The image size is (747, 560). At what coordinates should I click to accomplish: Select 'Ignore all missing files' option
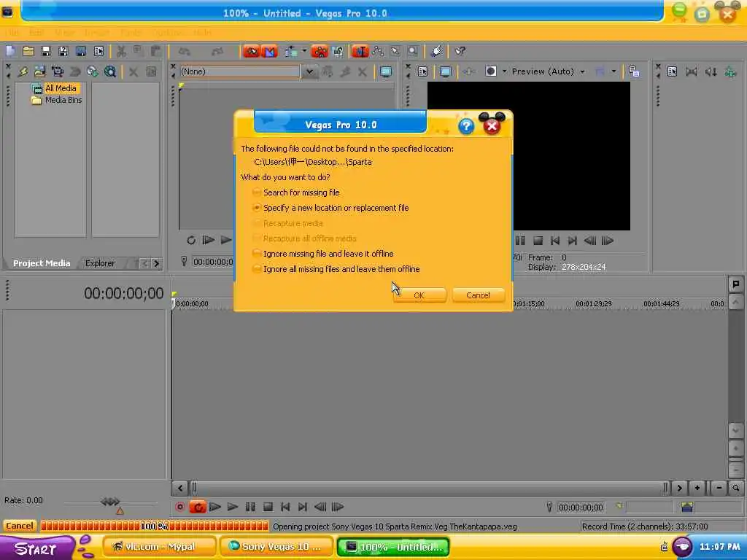(336, 269)
